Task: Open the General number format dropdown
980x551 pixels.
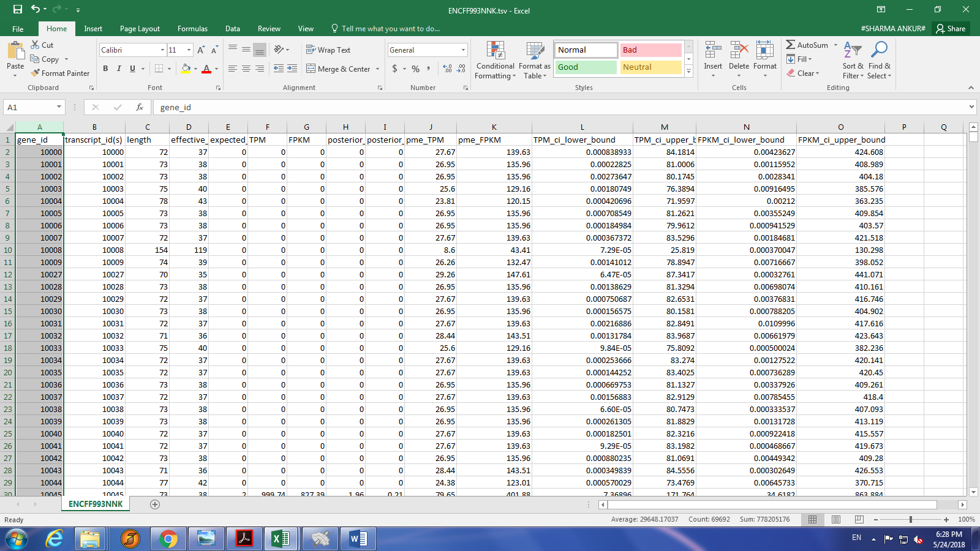Action: (x=463, y=50)
